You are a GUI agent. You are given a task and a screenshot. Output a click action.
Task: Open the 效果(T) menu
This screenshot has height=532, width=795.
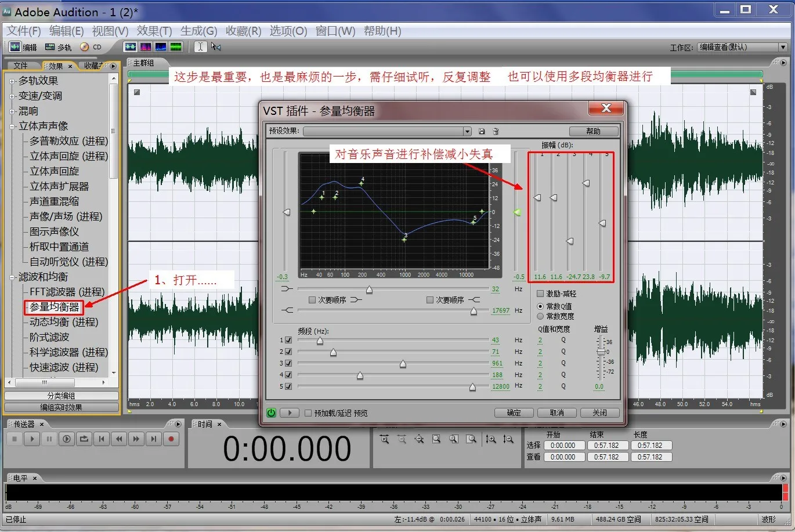(154, 31)
